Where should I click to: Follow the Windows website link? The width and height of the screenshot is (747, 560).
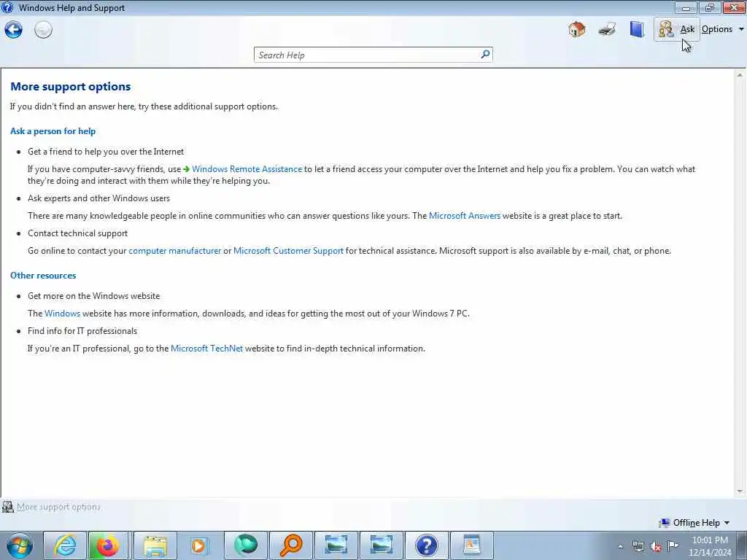point(63,314)
